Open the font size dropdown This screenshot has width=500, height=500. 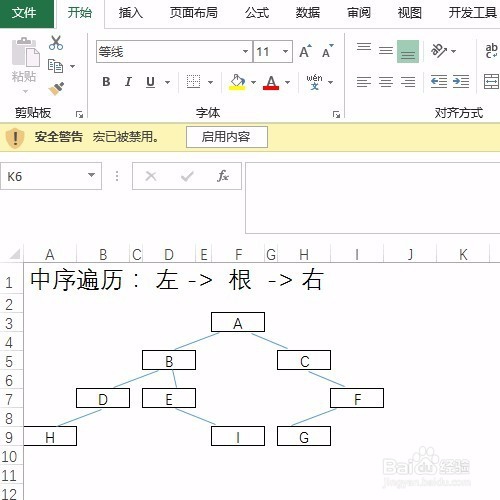tap(285, 51)
